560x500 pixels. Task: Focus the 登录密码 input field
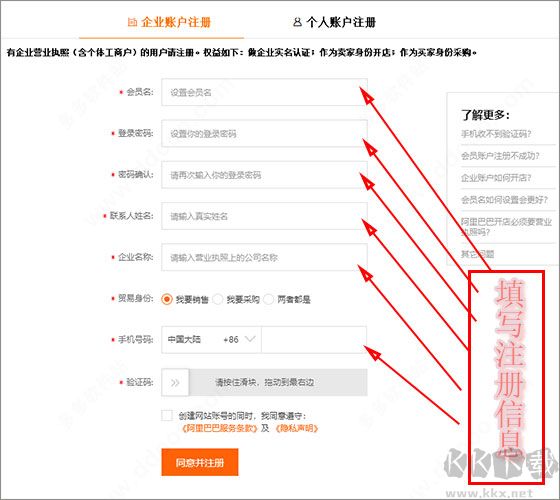coord(264,134)
